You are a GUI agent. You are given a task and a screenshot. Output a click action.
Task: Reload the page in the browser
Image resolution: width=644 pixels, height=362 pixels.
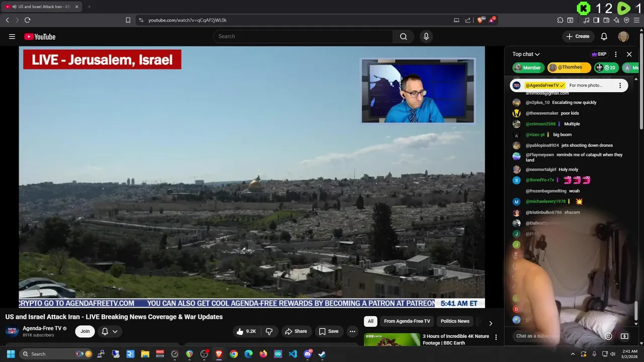pyautogui.click(x=27, y=20)
